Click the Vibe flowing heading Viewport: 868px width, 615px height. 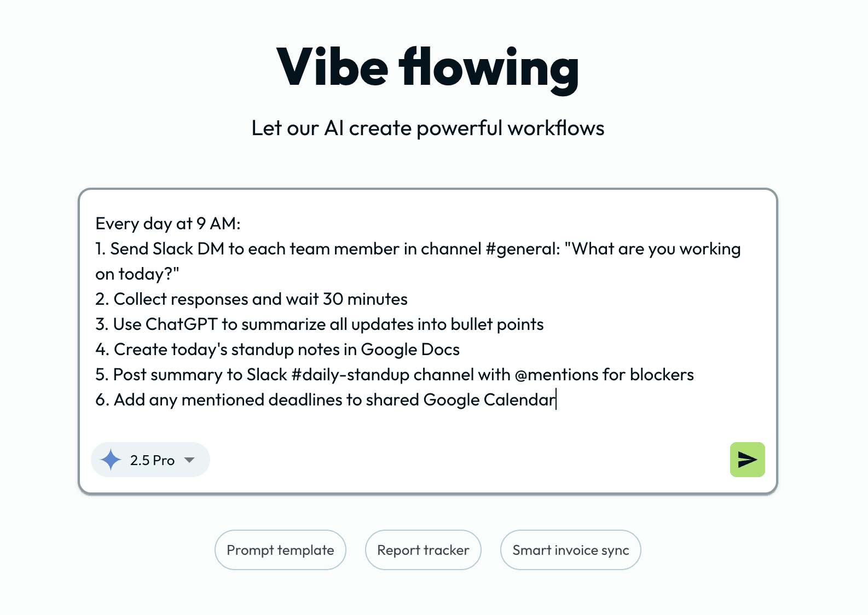[x=427, y=67]
